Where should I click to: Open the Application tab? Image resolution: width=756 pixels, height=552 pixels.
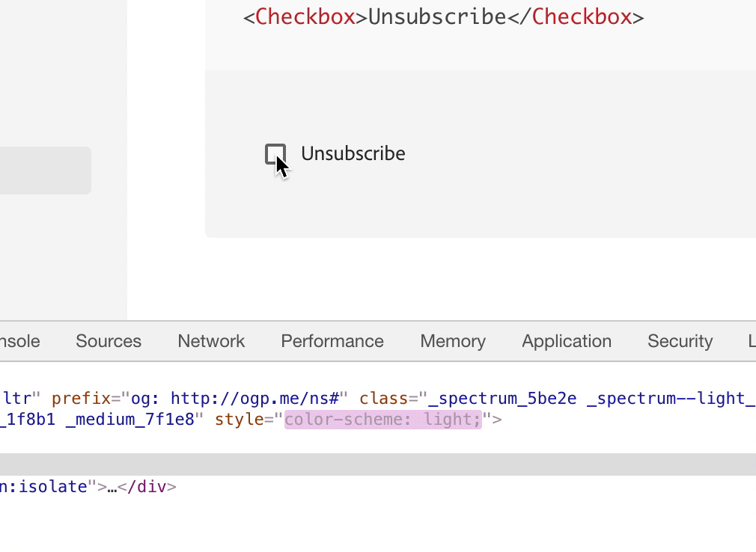pos(567,341)
